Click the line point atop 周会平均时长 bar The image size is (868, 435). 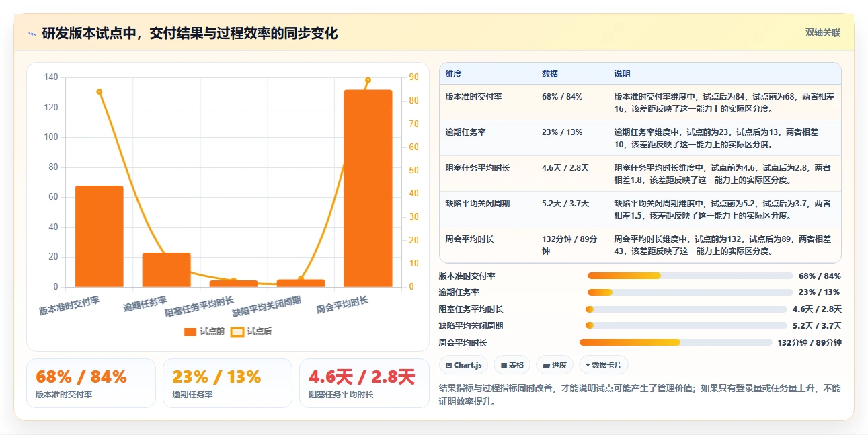368,80
